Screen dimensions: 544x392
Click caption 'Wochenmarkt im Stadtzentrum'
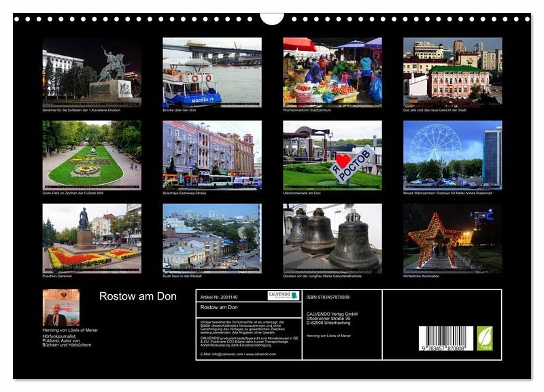(307, 110)
